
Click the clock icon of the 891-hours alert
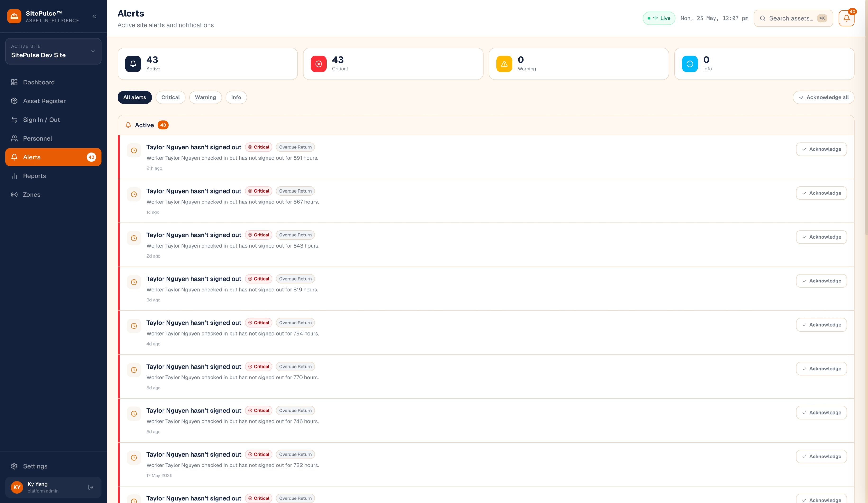click(134, 150)
